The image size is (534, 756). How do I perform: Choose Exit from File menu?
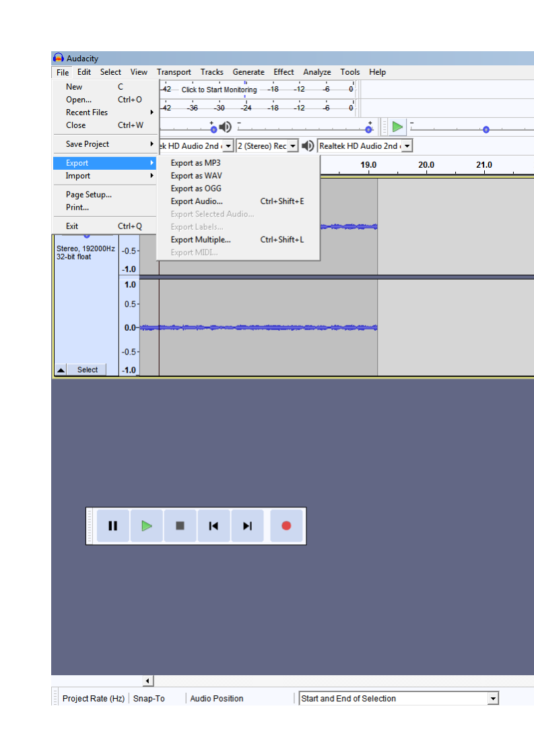point(104,226)
